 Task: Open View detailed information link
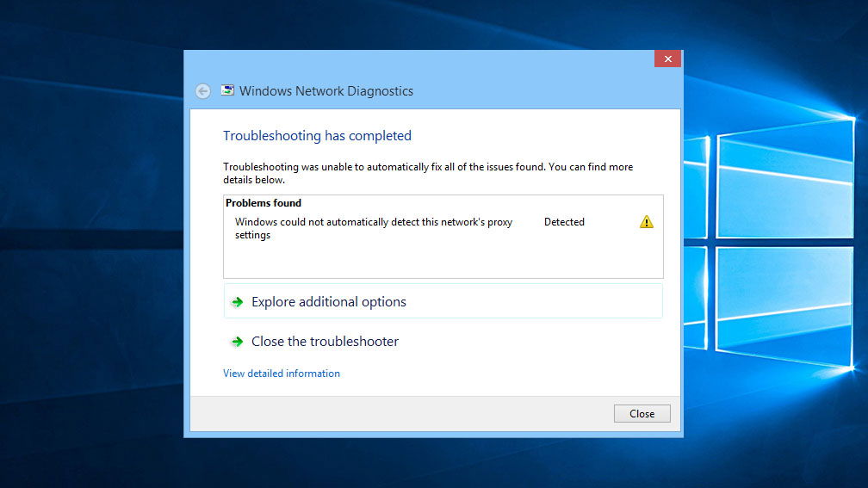282,374
